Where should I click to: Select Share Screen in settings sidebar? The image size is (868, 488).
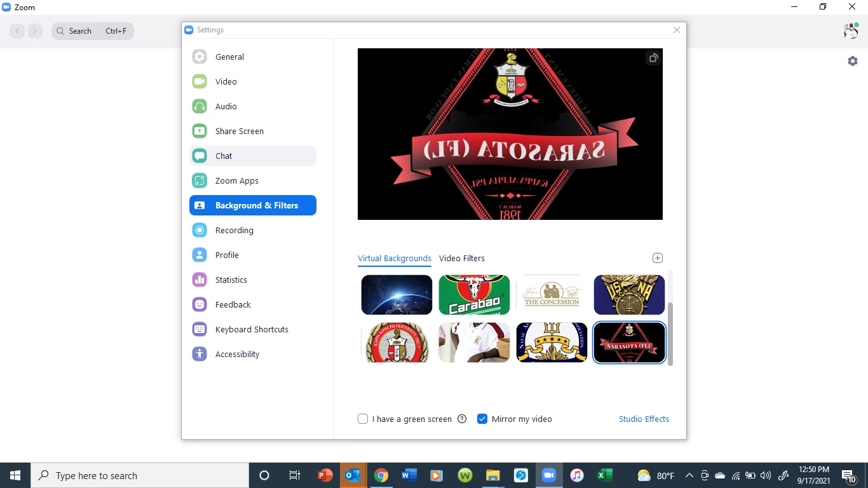click(x=253, y=131)
